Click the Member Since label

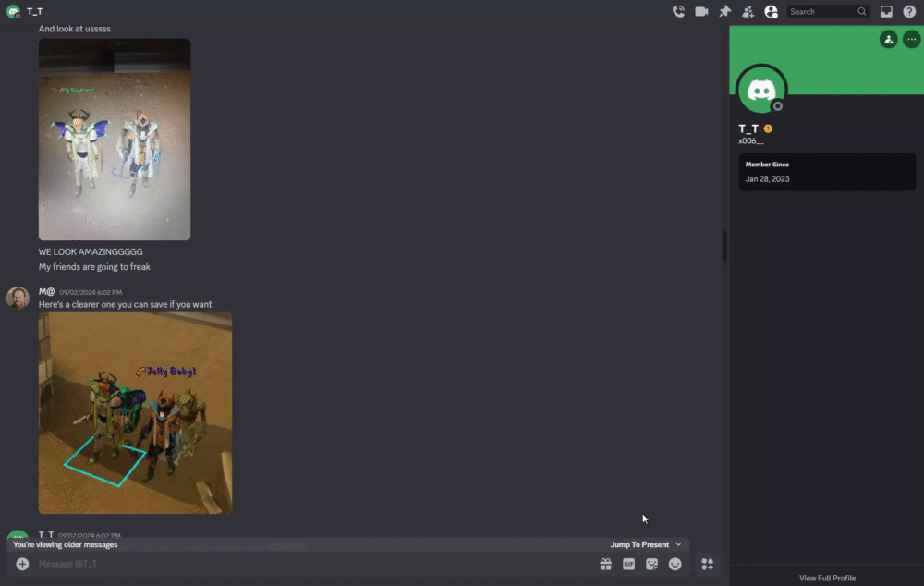[767, 165]
